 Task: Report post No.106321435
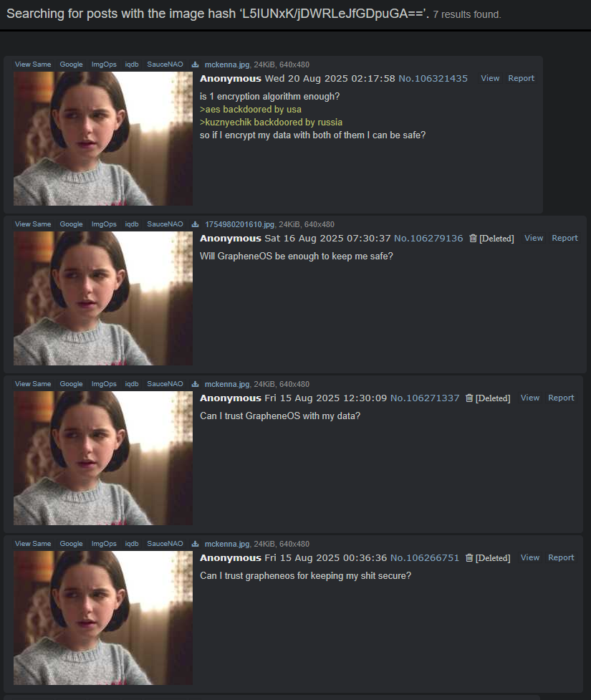(521, 78)
